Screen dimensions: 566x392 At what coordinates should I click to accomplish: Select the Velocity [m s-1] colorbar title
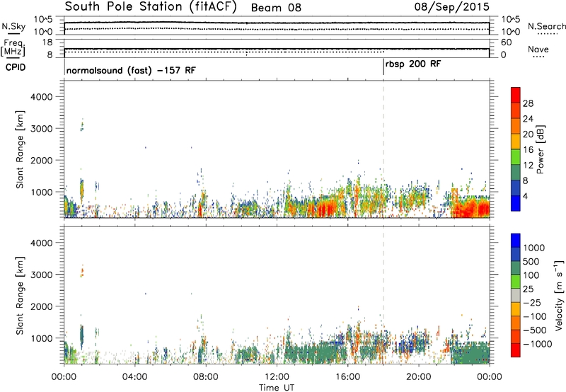[559, 295]
